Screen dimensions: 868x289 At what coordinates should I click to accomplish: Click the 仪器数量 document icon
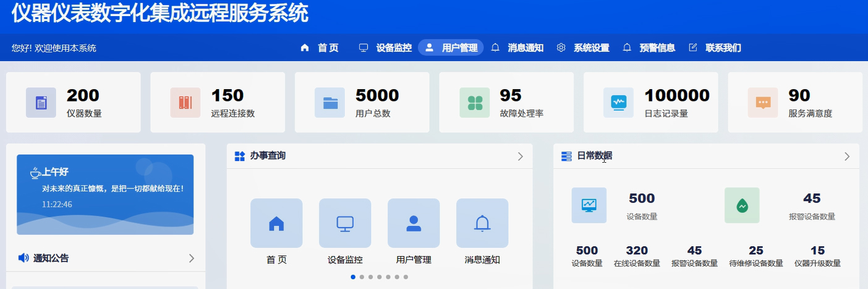pos(41,103)
